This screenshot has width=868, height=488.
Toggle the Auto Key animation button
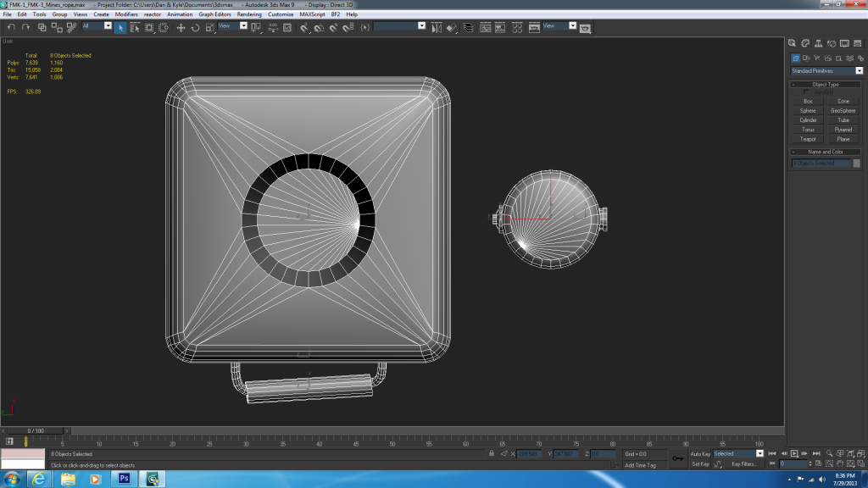[700, 454]
